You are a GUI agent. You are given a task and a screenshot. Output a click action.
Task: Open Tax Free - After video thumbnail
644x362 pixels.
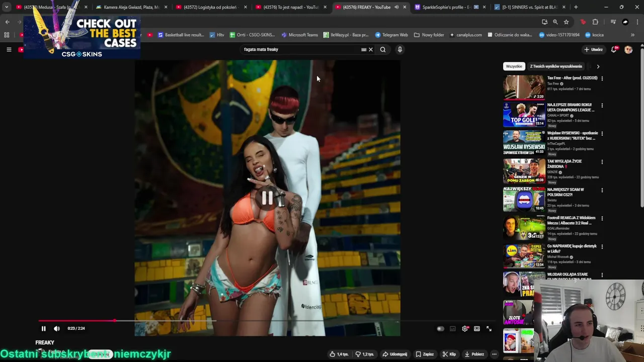tap(524, 87)
